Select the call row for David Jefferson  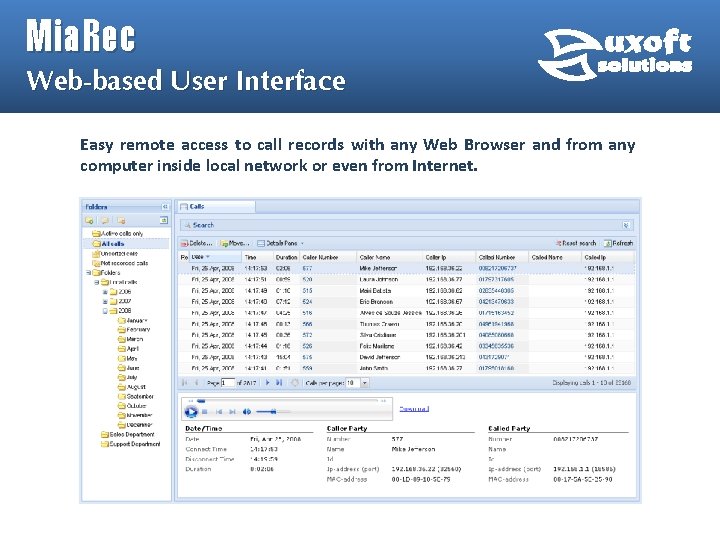[x=407, y=357]
